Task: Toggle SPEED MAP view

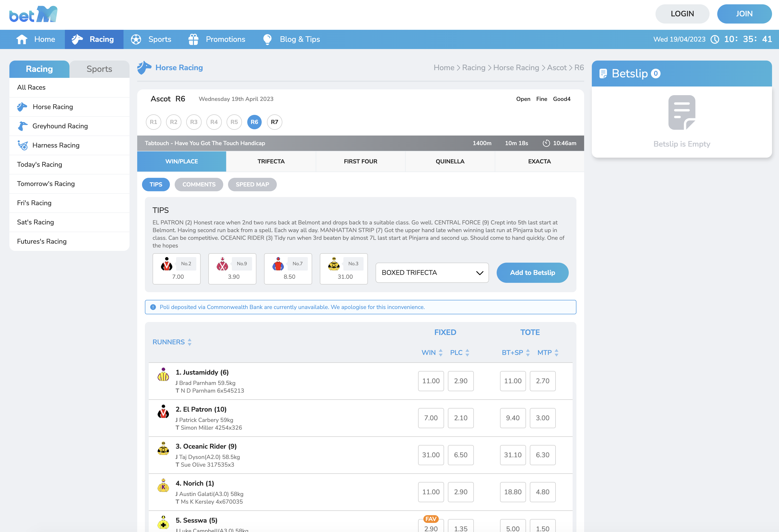Action: tap(252, 184)
